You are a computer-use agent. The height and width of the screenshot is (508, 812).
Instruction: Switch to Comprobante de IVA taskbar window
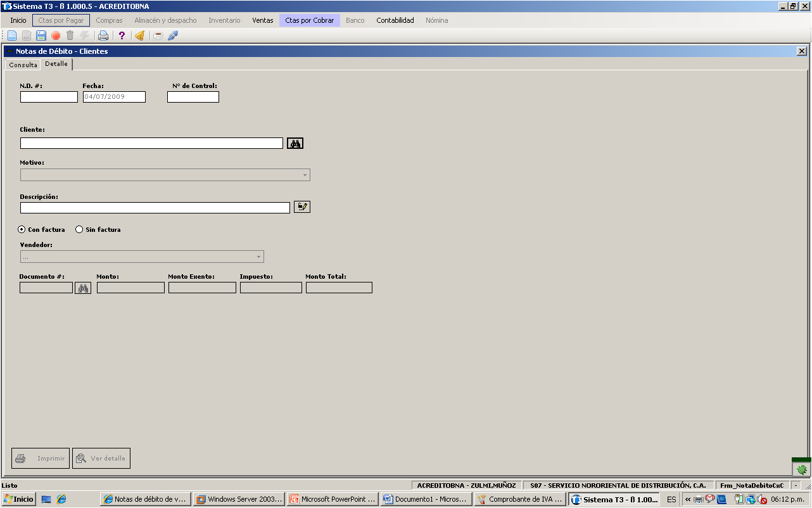pos(520,499)
